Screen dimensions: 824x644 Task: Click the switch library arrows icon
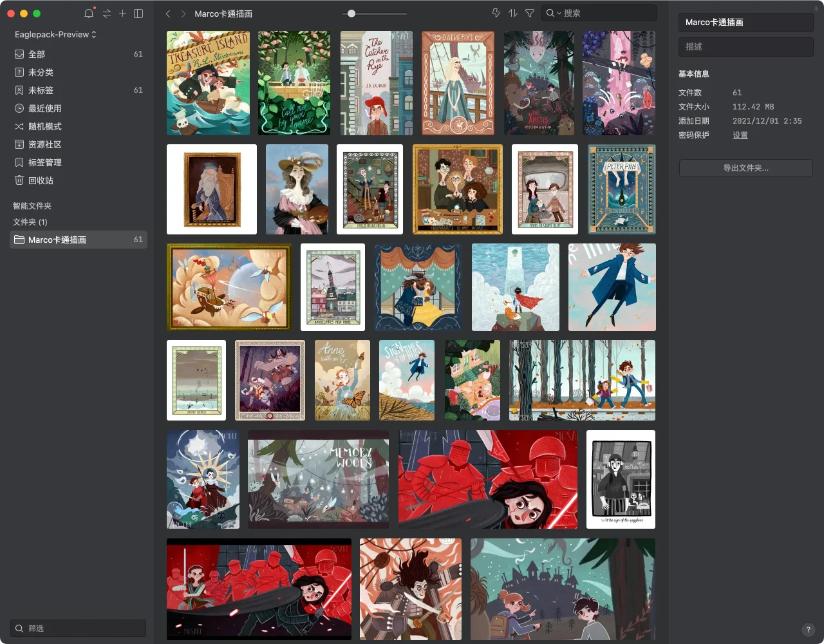[x=107, y=13]
